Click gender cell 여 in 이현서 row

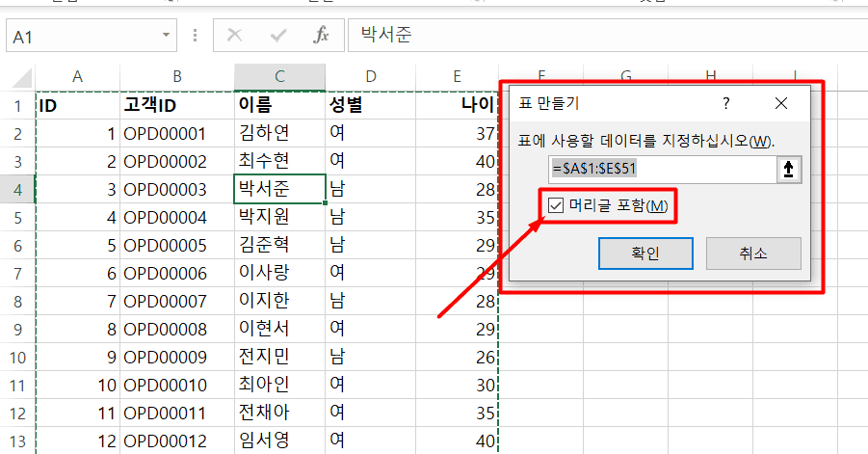coord(370,329)
